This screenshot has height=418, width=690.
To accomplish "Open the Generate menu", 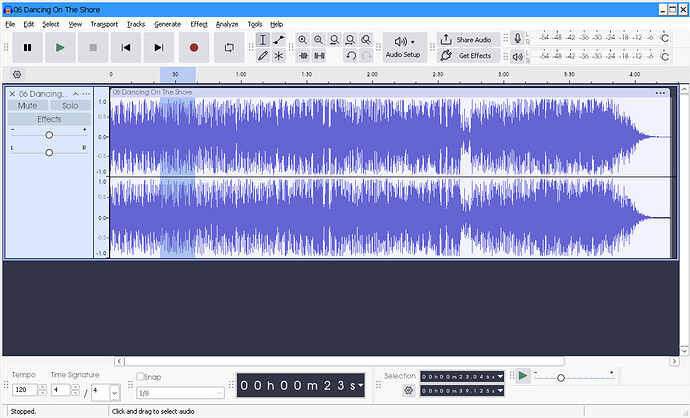I will (x=168, y=24).
